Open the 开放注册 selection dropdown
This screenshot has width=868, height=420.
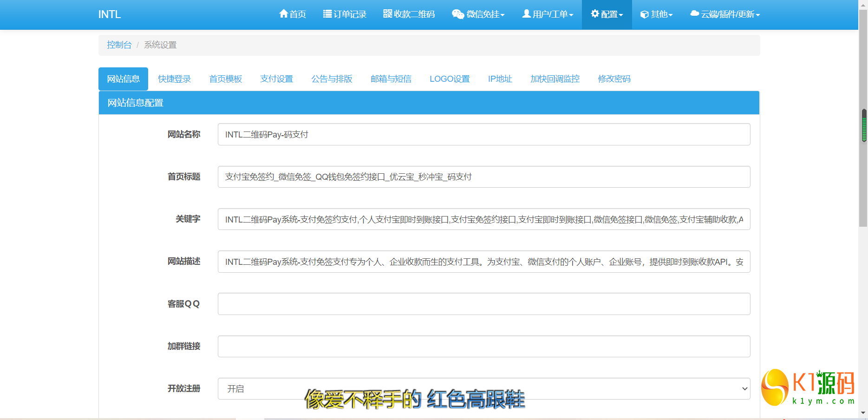(x=484, y=388)
